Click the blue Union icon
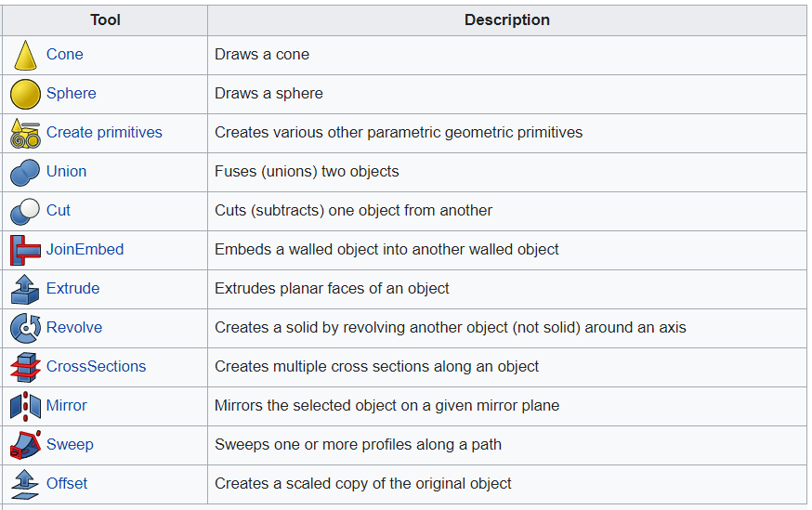 point(25,172)
